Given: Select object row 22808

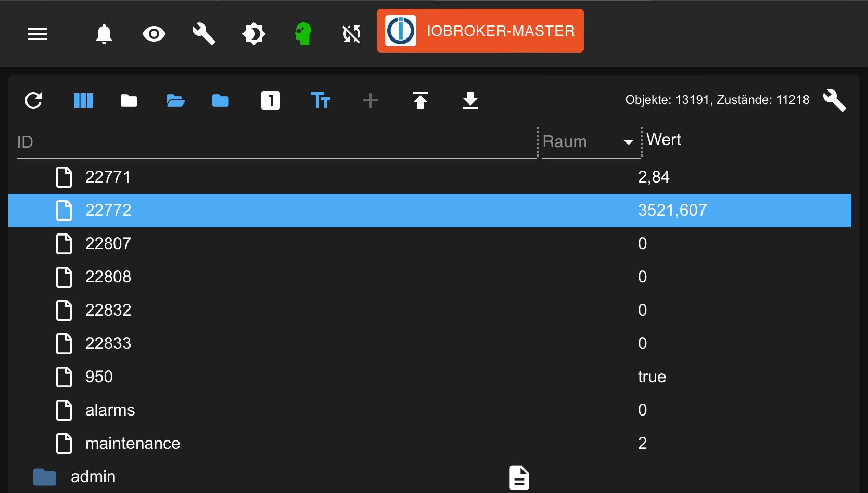Looking at the screenshot, I should click(x=430, y=277).
